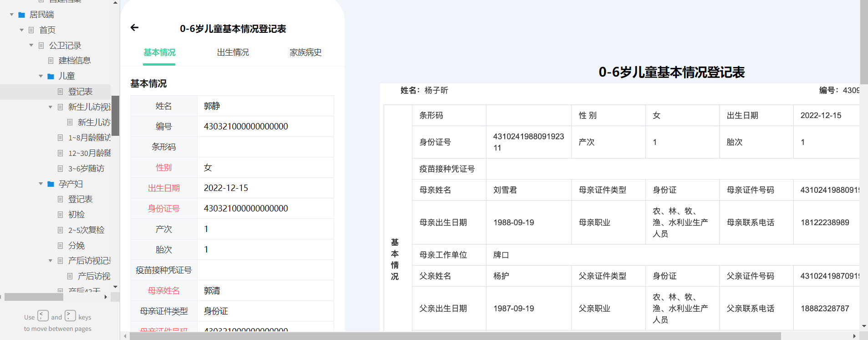Click the 姓名：杨子昕 header text
Image resolution: width=868 pixels, height=340 pixels.
pos(424,90)
